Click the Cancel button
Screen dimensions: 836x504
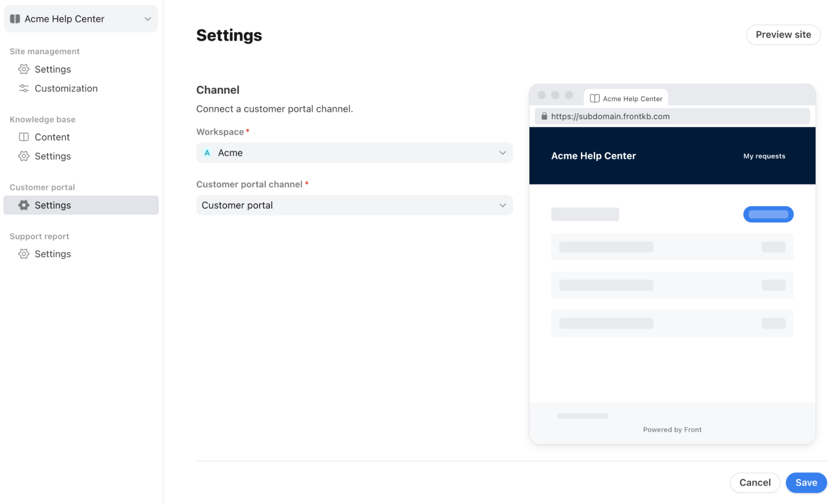point(754,483)
